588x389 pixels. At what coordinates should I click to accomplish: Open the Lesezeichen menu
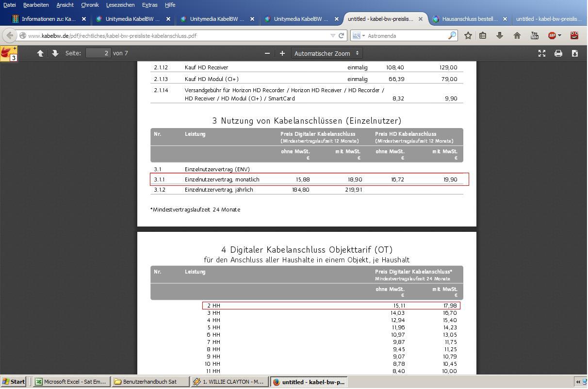120,5
